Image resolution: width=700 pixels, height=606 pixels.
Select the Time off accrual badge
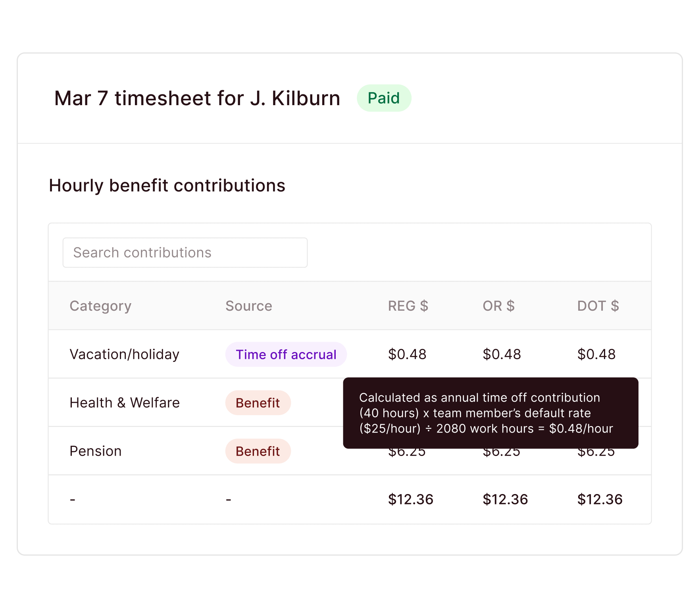pyautogui.click(x=286, y=354)
